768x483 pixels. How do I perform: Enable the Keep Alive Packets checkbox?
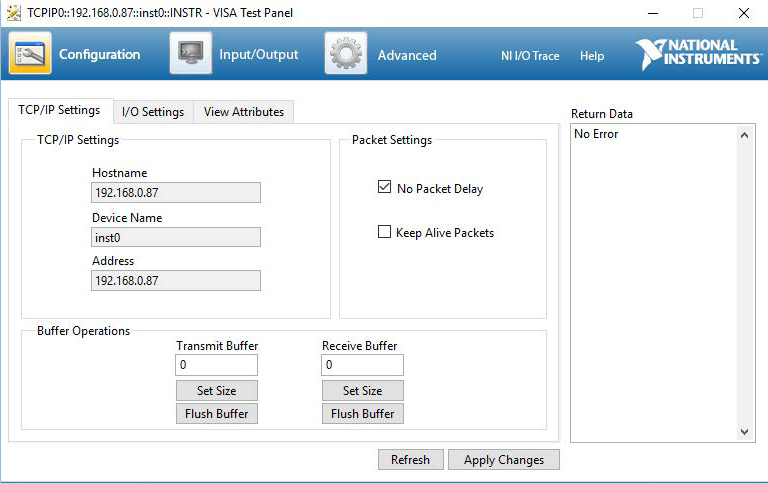point(384,232)
